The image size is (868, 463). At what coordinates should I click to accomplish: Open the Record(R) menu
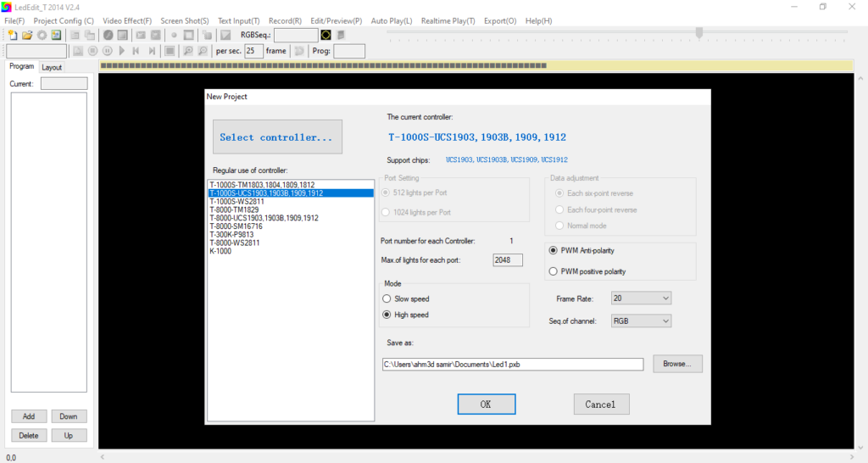point(285,20)
